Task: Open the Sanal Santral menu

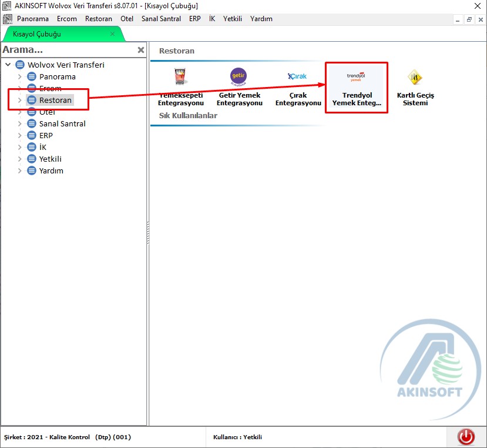Action: (161, 19)
